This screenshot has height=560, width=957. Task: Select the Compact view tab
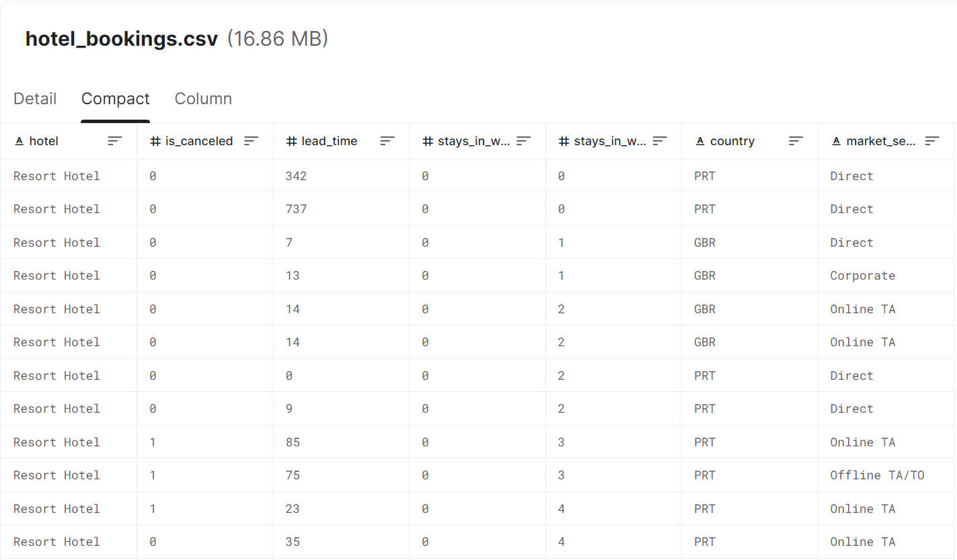pyautogui.click(x=115, y=99)
